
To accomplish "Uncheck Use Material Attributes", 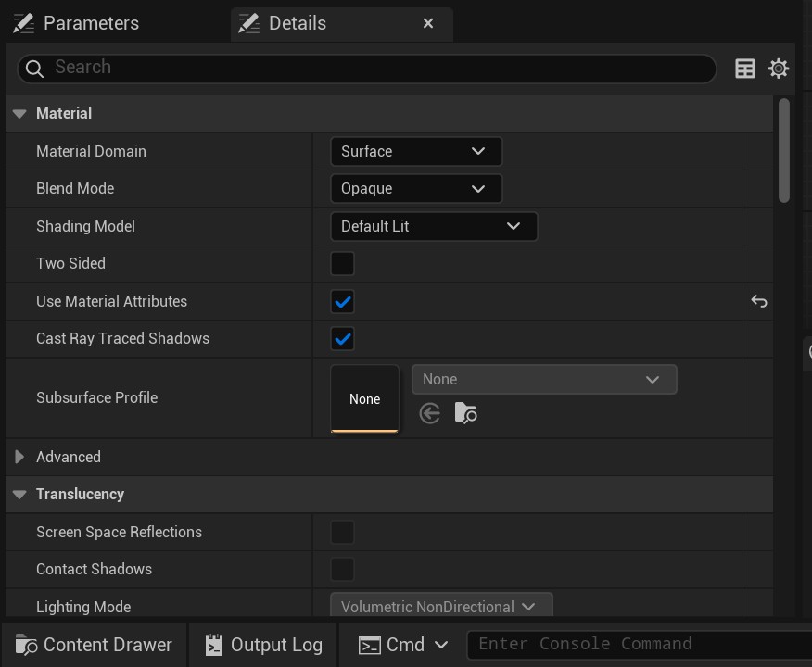I will tap(342, 302).
